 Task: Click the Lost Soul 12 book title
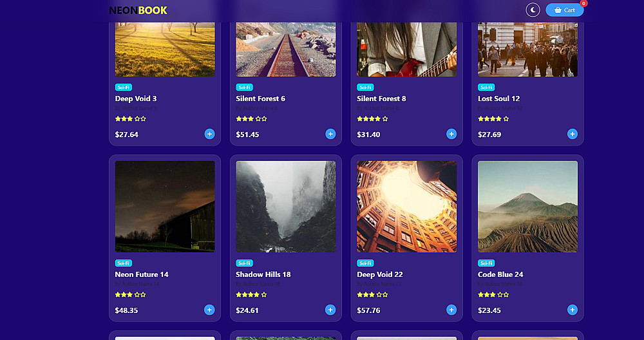pyautogui.click(x=498, y=99)
